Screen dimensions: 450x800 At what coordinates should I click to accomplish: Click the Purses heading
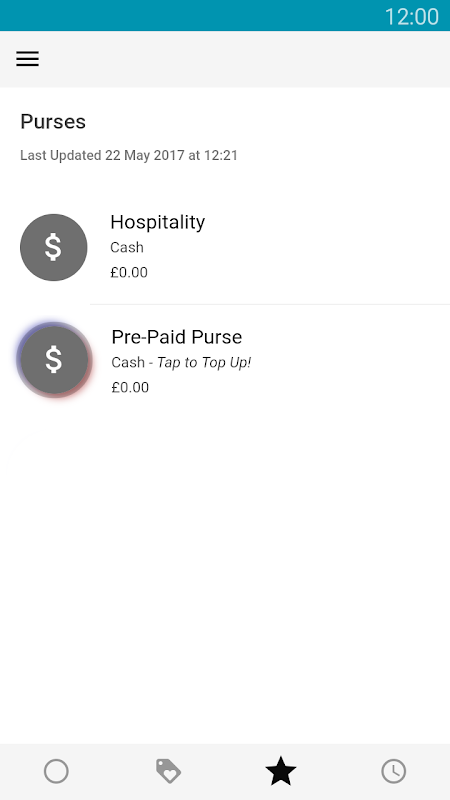coord(53,121)
